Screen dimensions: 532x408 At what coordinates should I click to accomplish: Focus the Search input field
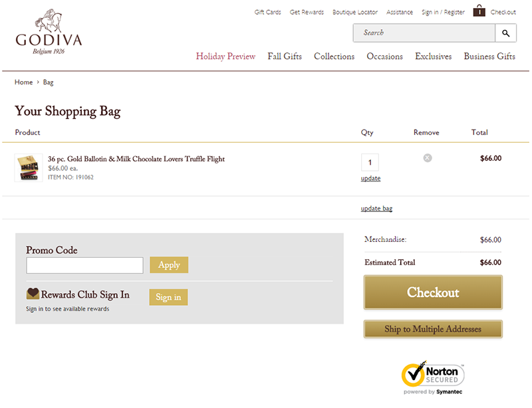(424, 33)
